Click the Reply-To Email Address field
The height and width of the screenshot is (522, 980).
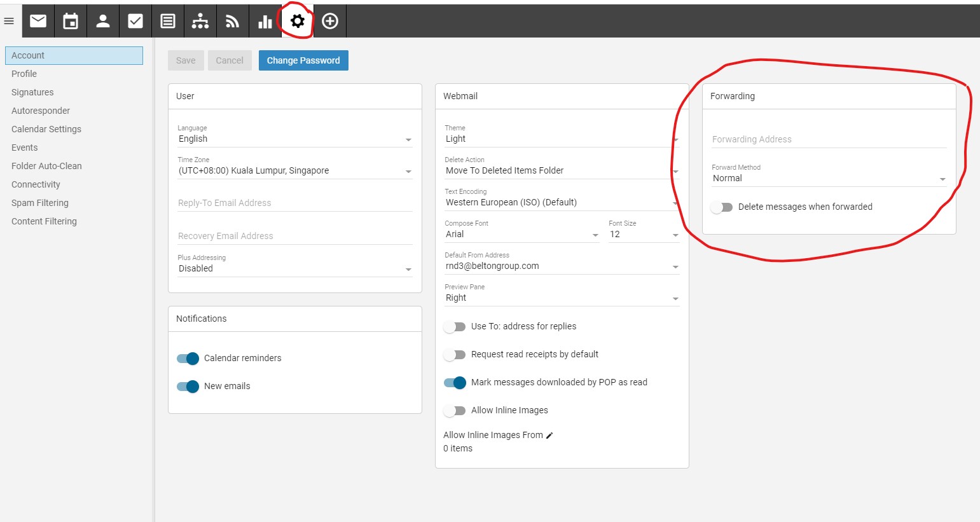pyautogui.click(x=295, y=203)
